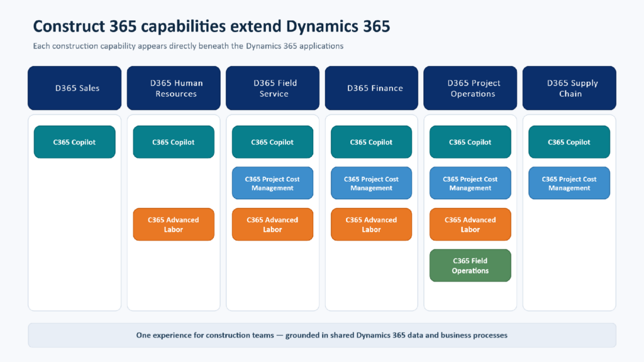Click C365 Copilot under Human Resources
Image resolution: width=644 pixels, height=362 pixels.
[174, 142]
